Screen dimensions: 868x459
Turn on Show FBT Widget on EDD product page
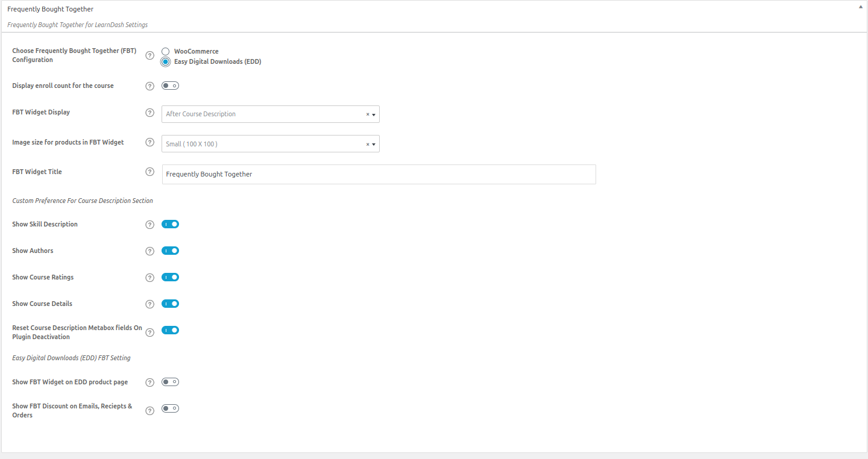(x=170, y=382)
